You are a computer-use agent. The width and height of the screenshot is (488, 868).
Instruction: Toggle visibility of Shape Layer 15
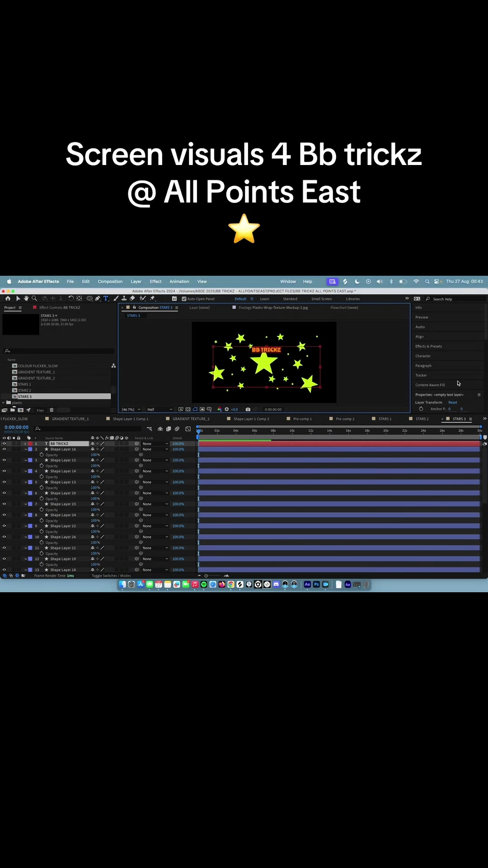4,460
